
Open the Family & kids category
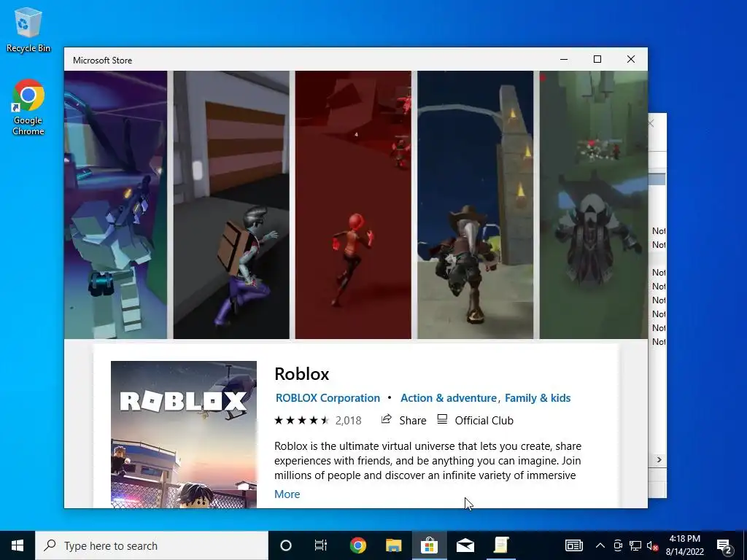[538, 397]
